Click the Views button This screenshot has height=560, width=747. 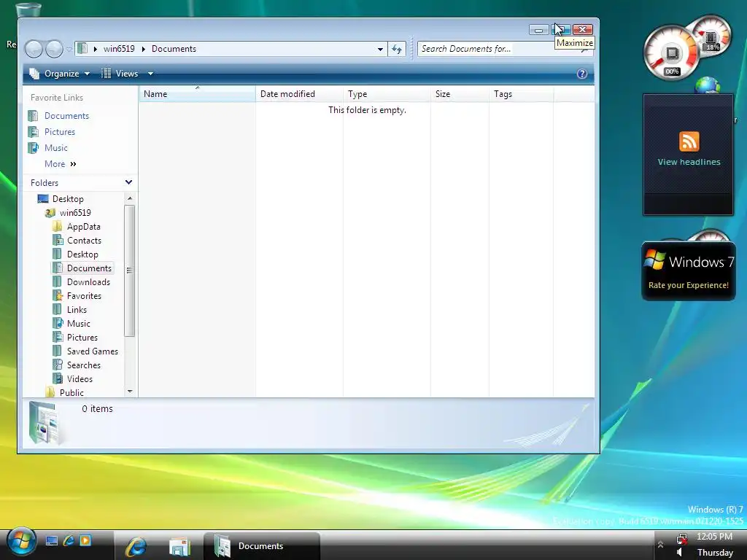[x=120, y=74]
